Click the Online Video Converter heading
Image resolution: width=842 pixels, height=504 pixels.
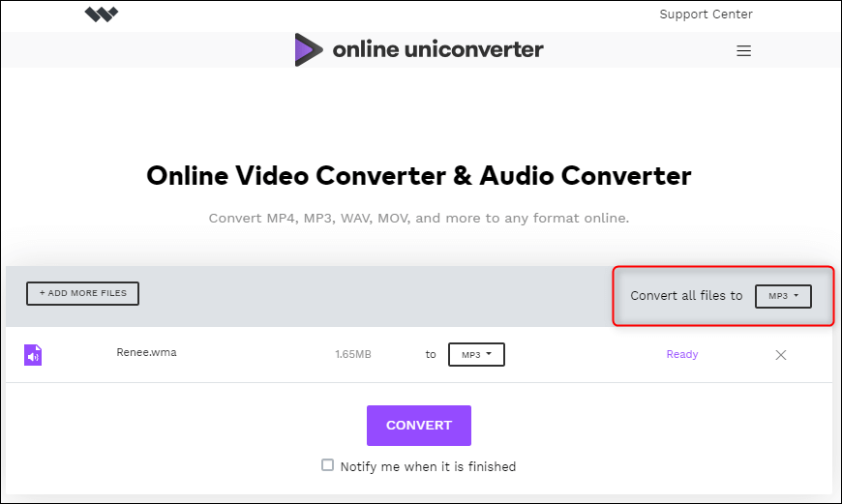pos(419,176)
